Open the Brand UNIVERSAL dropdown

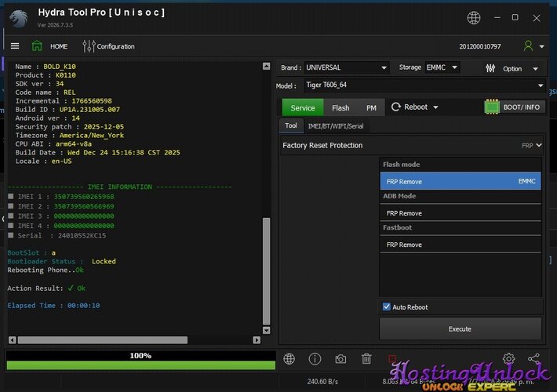(346, 67)
